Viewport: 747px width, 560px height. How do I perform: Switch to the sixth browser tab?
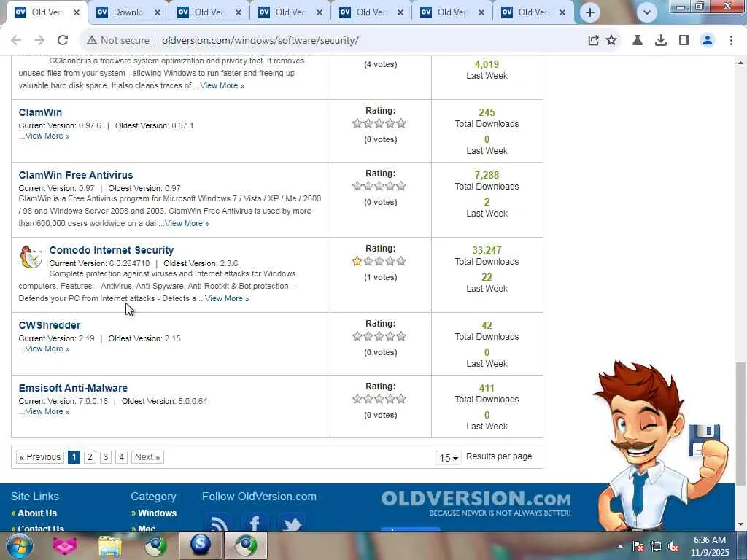[452, 12]
